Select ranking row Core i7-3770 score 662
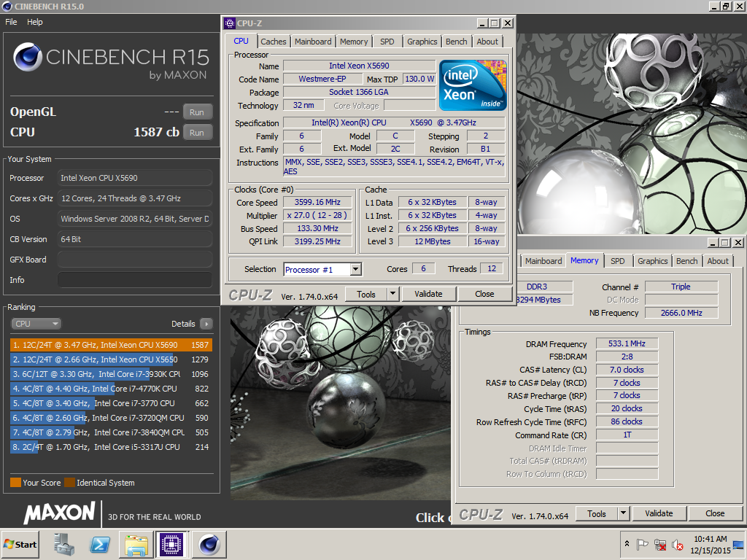This screenshot has height=560, width=747. tap(111, 403)
